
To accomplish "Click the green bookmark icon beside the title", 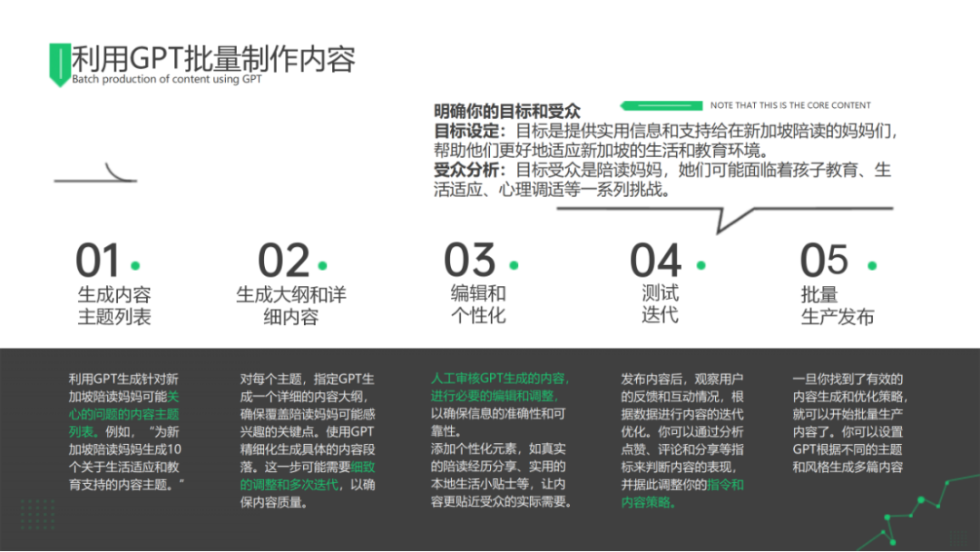I will 59,65.
